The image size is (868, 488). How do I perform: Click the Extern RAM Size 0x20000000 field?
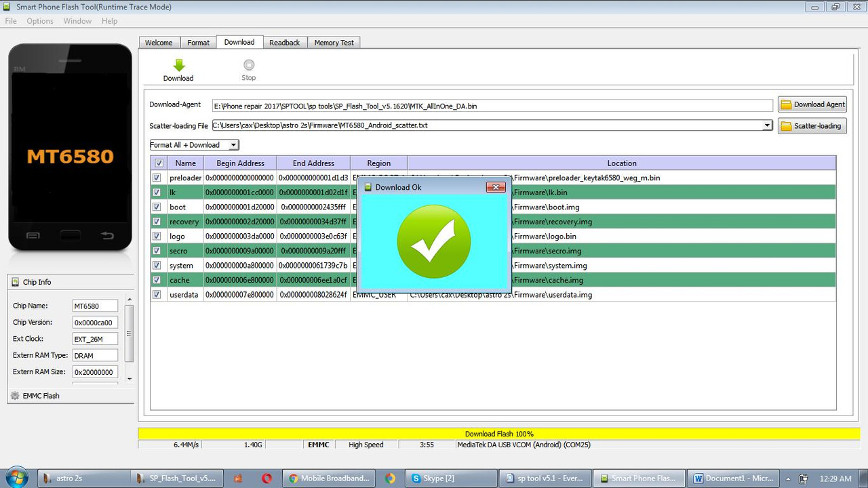95,372
